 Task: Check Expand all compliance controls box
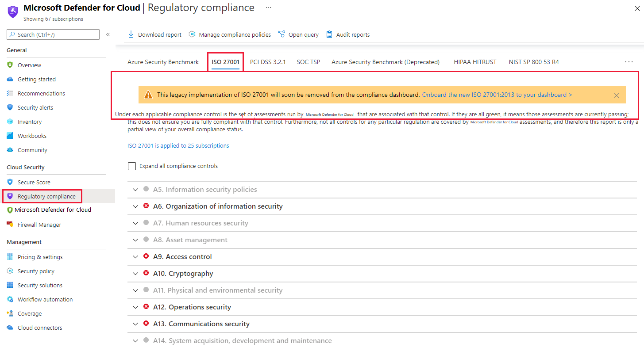132,166
